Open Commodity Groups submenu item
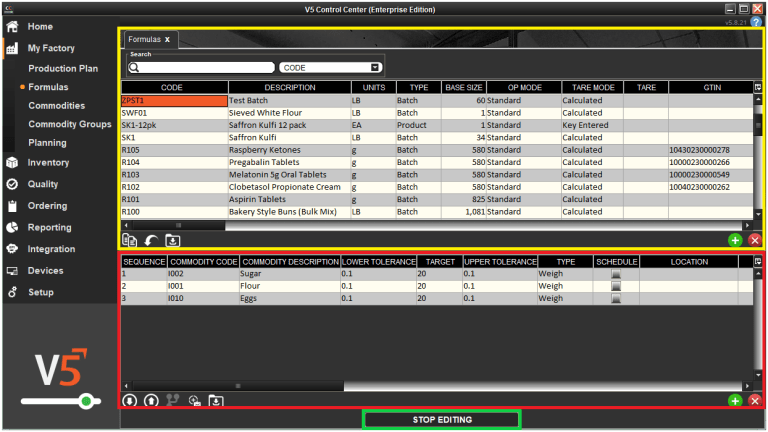This screenshot has height=432, width=768. point(70,124)
